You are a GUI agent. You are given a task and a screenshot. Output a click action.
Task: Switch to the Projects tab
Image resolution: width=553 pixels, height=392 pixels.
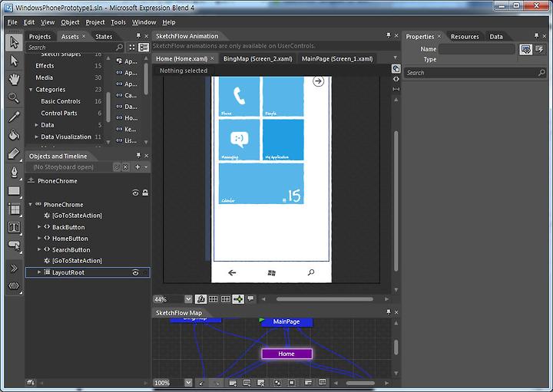point(40,37)
